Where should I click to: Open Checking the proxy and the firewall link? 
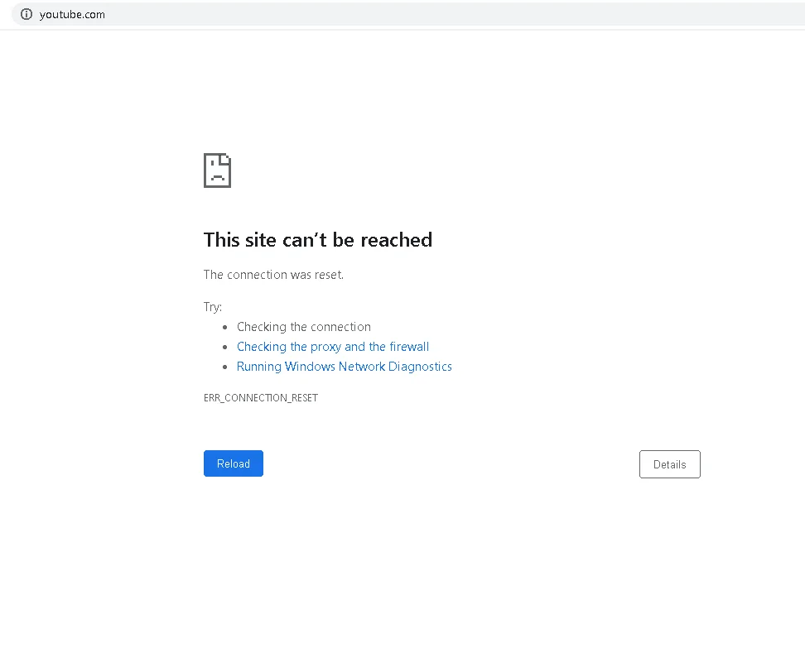point(333,347)
